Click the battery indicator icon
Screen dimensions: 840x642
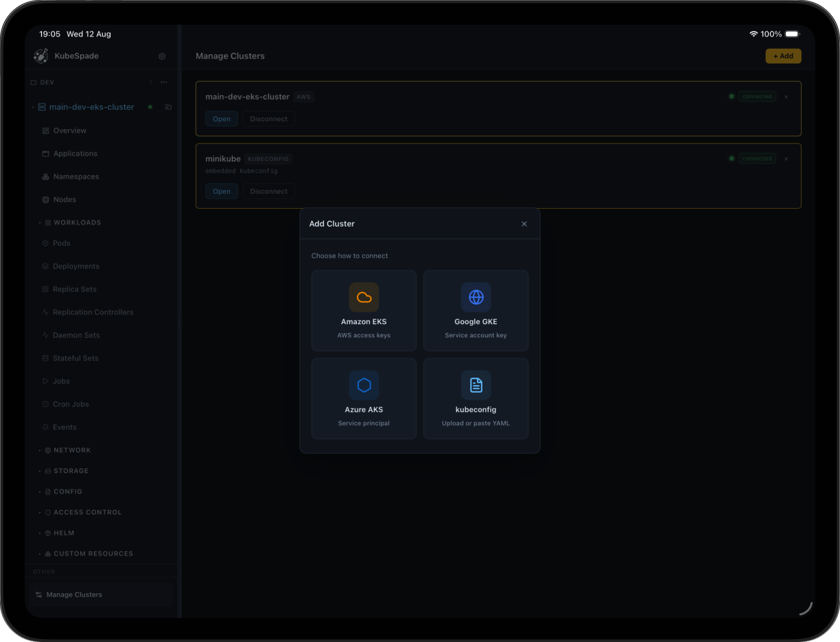(x=793, y=34)
